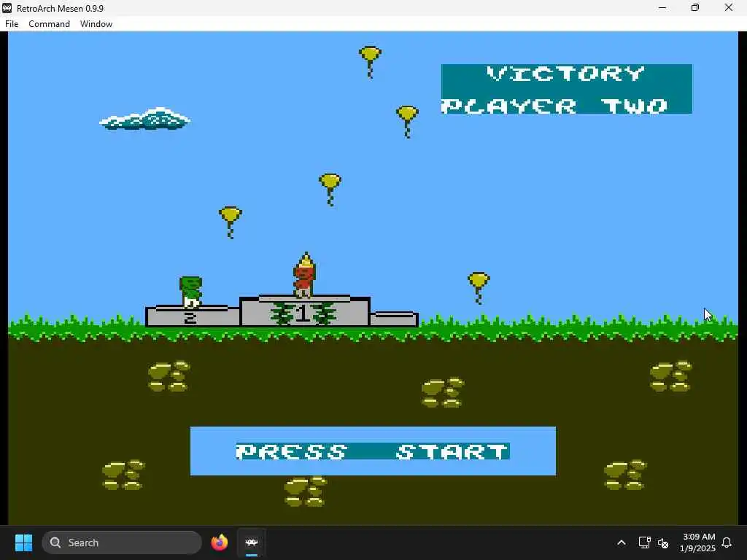
Task: Click the white cloud in the sky
Action: pyautogui.click(x=145, y=119)
